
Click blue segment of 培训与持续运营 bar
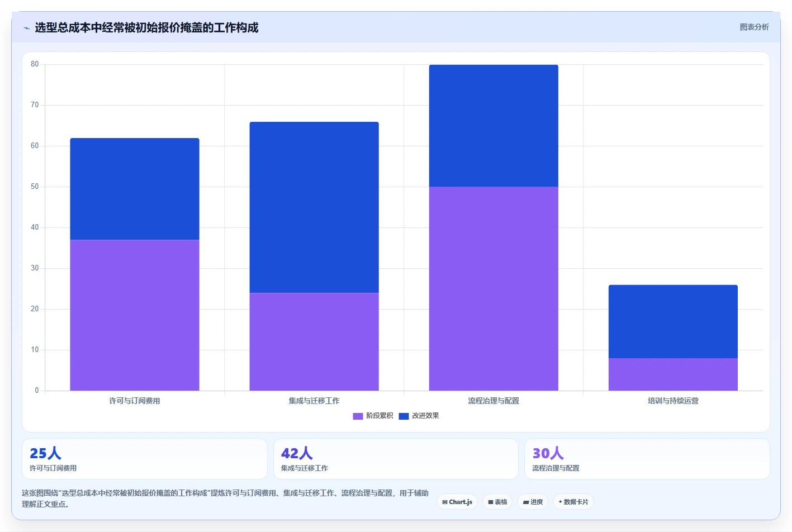coord(673,321)
